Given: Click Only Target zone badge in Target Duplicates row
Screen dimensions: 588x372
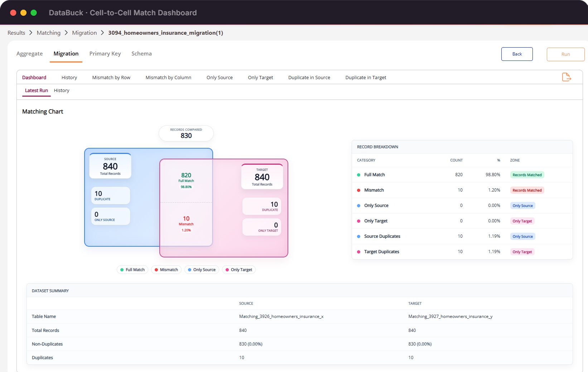Looking at the screenshot, I should pyautogui.click(x=522, y=252).
